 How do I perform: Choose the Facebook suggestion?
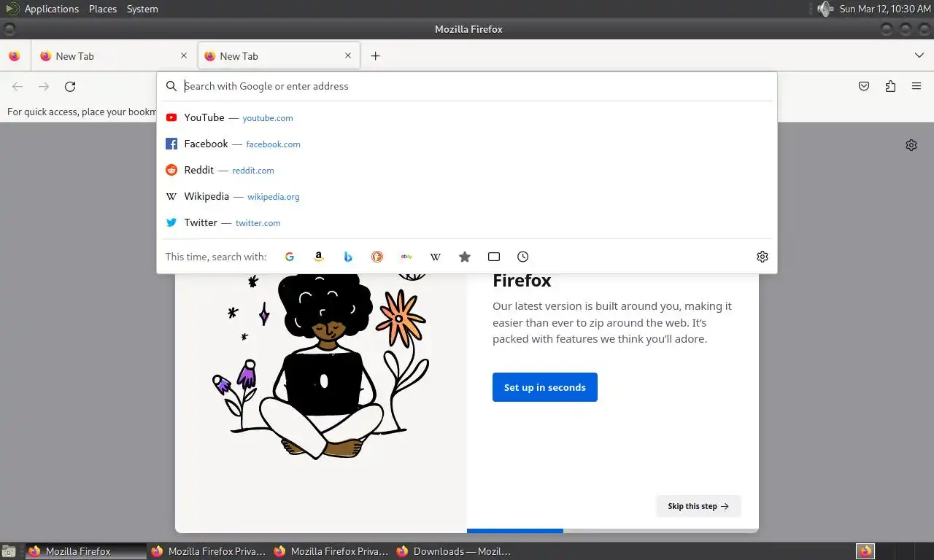pyautogui.click(x=467, y=144)
